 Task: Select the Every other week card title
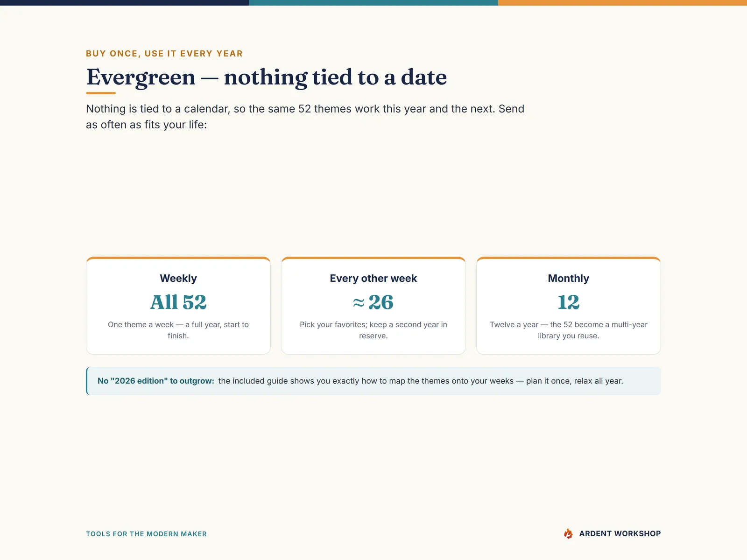[373, 278]
